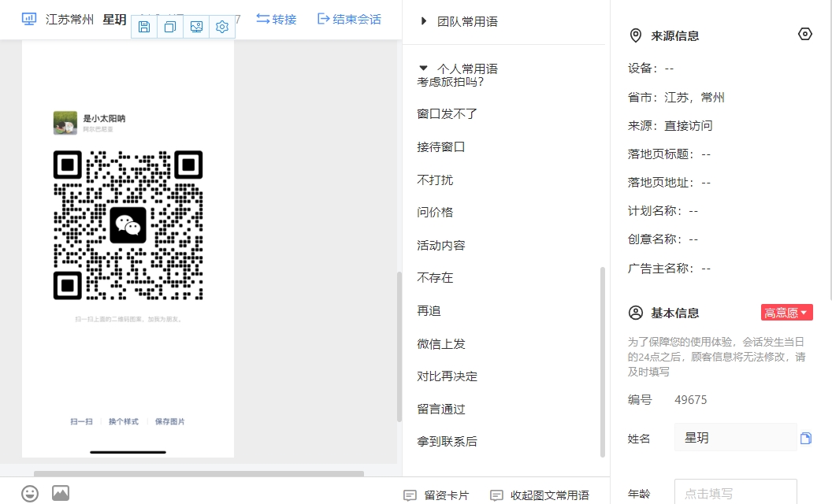This screenshot has height=504, width=832.
Task: Select the phrase 接待窗口
Action: [x=441, y=146]
